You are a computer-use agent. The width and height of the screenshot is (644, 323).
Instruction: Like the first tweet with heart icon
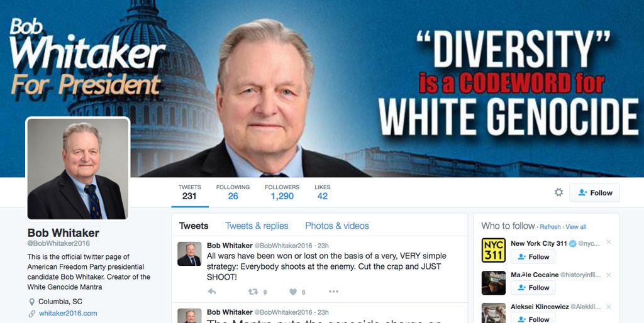click(x=293, y=292)
